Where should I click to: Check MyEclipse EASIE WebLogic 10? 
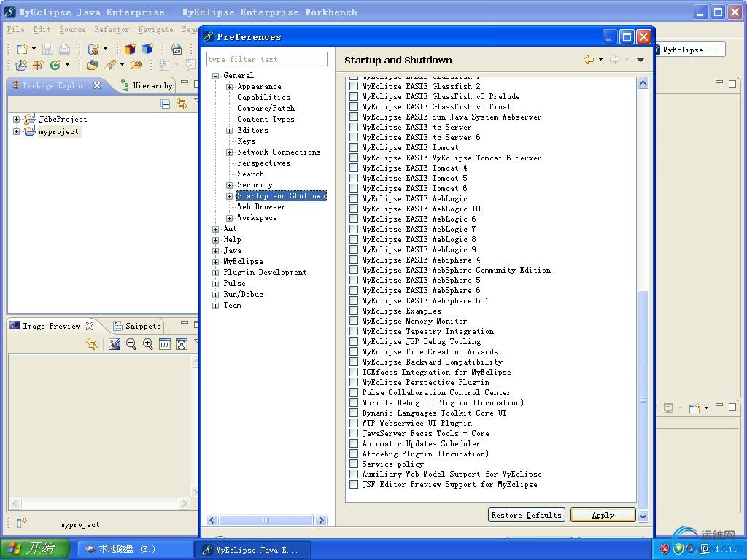pyautogui.click(x=354, y=209)
